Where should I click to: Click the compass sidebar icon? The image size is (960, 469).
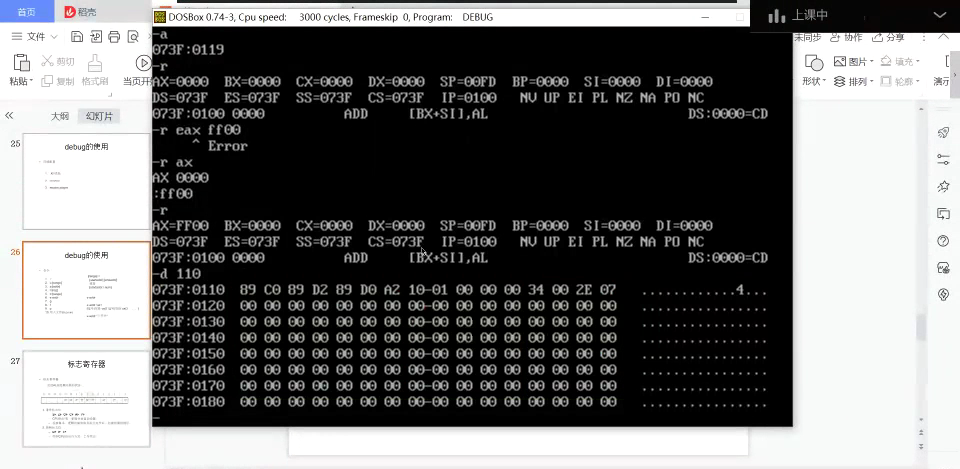(x=943, y=295)
